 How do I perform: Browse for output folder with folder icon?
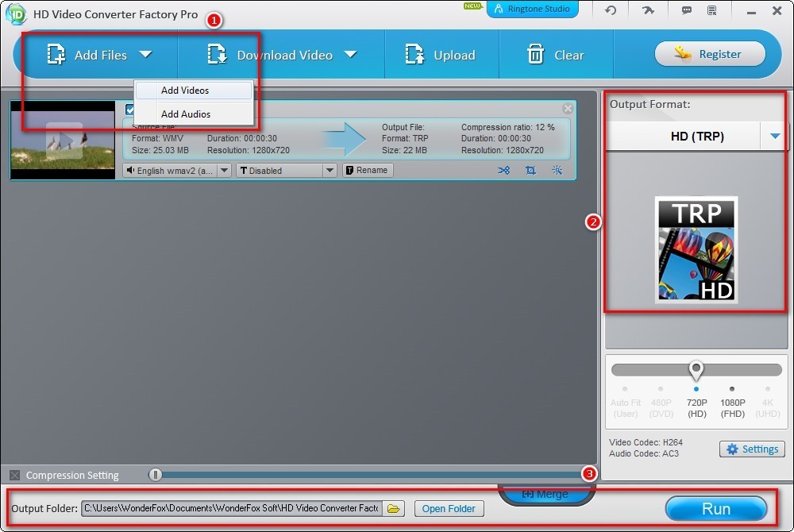394,509
